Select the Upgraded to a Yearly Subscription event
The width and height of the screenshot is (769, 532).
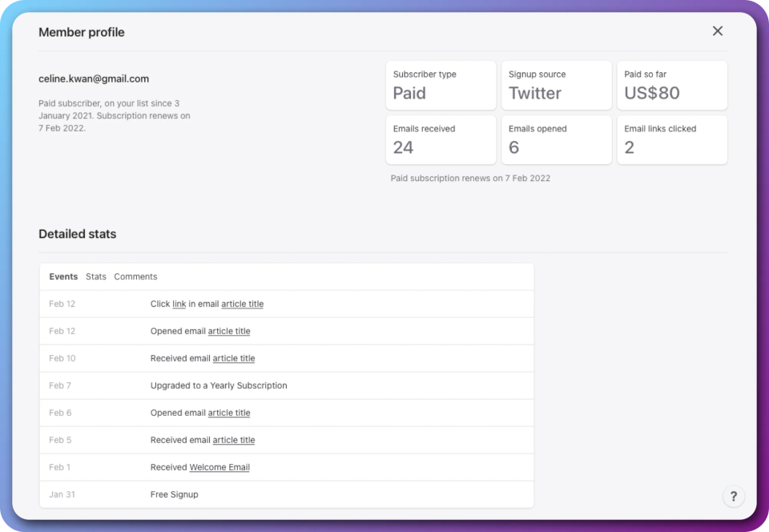[x=219, y=386]
